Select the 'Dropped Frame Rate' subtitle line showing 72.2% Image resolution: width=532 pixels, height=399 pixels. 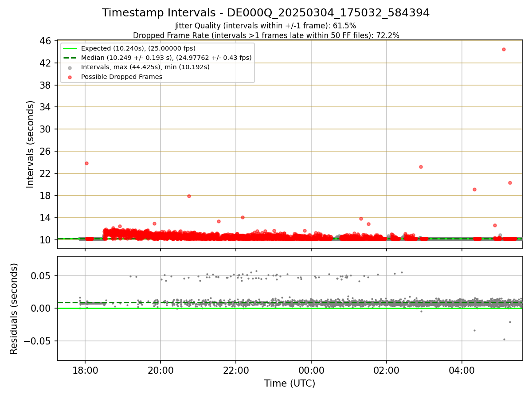pos(266,35)
